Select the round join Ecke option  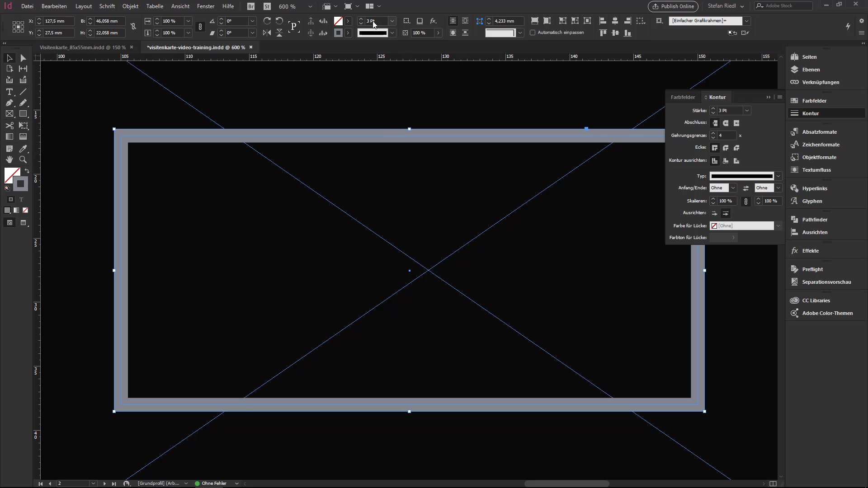(726, 148)
